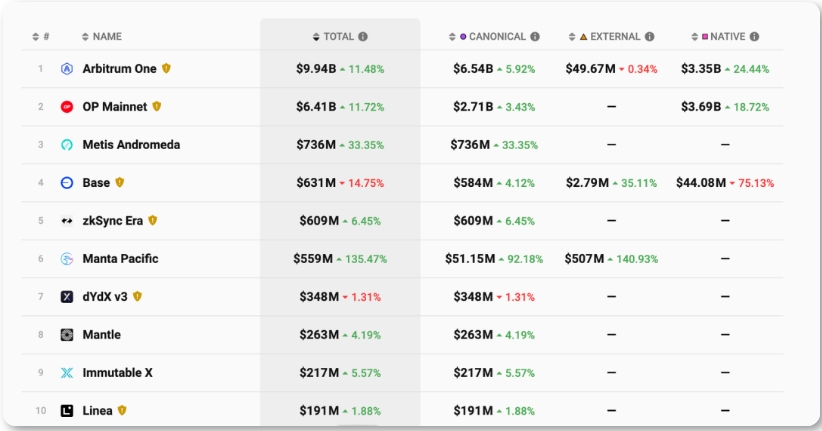Click the Arbitrum One logo icon

coord(67,69)
